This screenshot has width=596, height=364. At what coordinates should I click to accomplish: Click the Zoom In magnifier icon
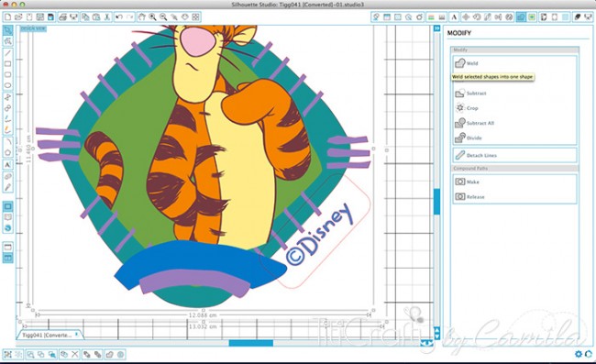(152, 17)
